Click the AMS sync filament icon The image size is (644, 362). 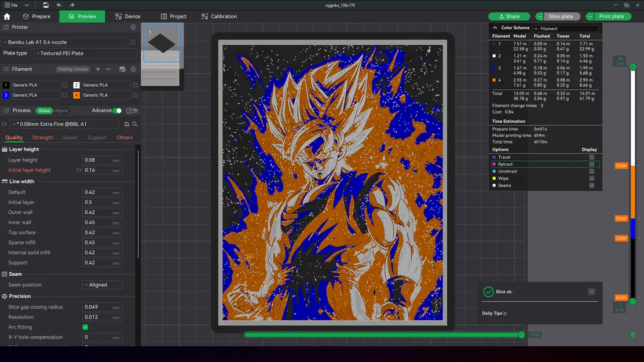pos(122,69)
